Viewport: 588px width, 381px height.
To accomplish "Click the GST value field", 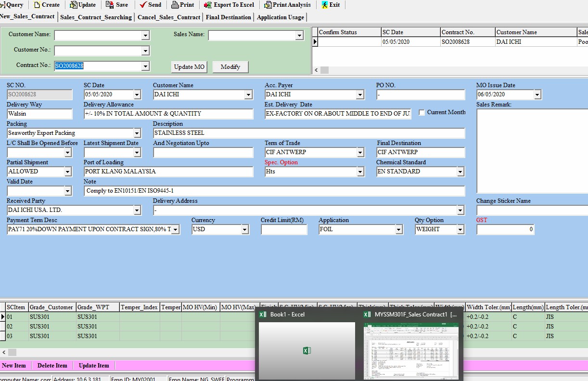I will tap(505, 230).
